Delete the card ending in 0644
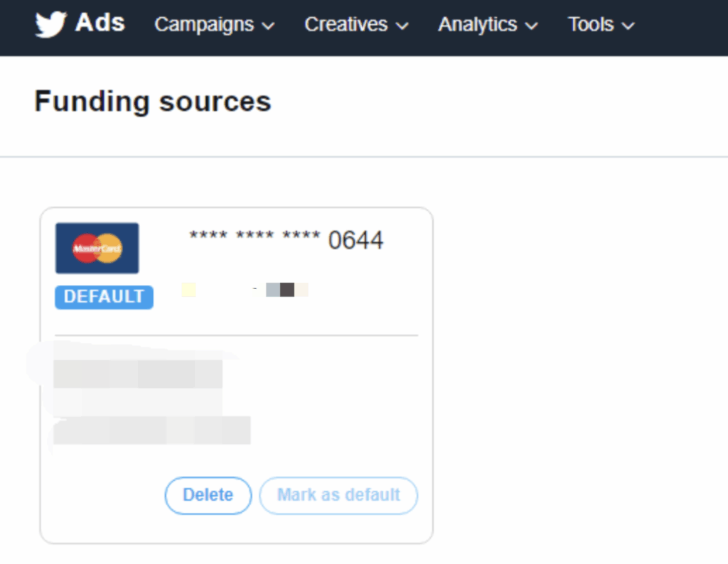 tap(208, 495)
